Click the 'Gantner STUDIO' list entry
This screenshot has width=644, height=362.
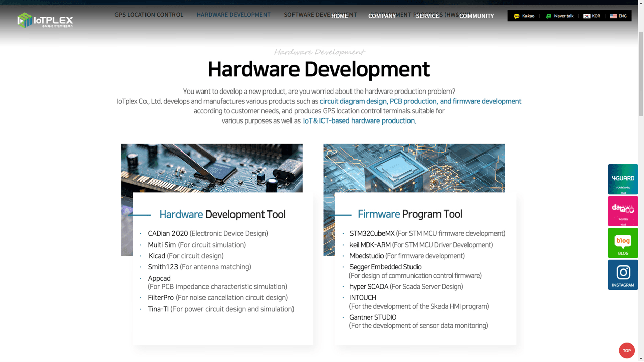pyautogui.click(x=418, y=321)
